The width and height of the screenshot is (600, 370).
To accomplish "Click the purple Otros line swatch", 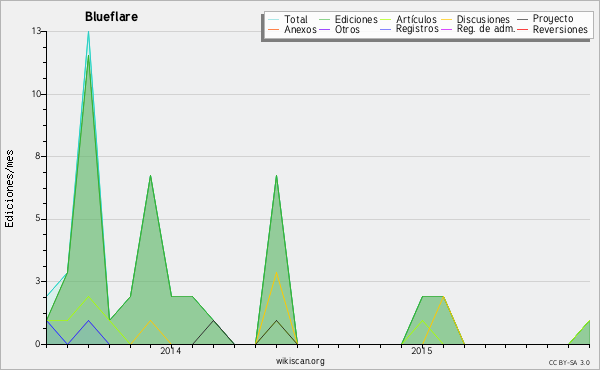I will (324, 29).
